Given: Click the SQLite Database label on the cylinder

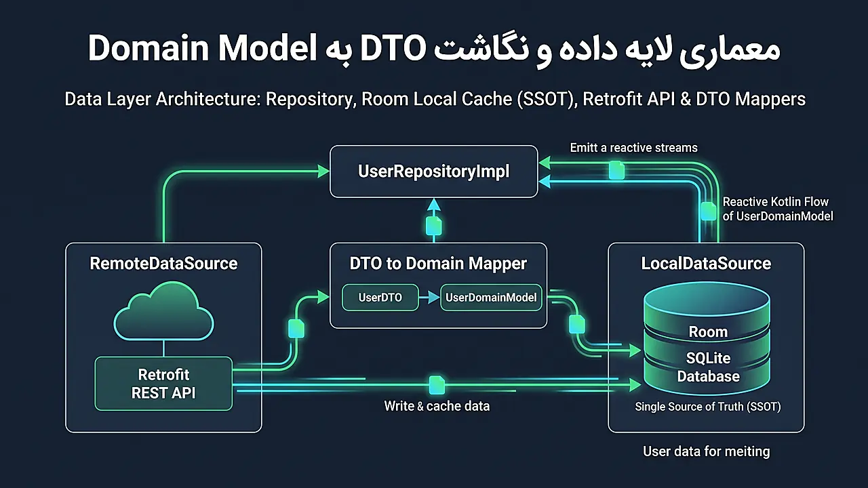Looking at the screenshot, I should [708, 367].
